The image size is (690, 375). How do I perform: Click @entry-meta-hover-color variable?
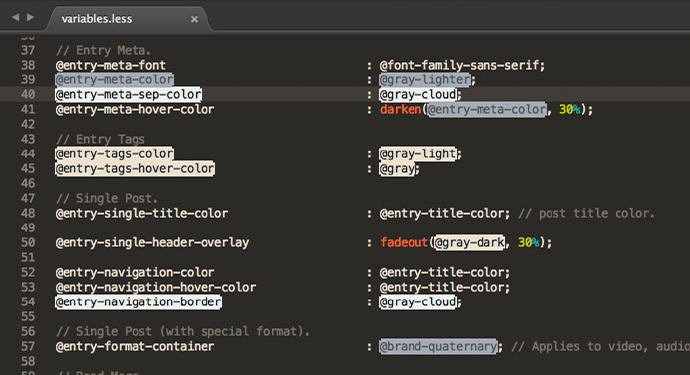click(x=135, y=109)
